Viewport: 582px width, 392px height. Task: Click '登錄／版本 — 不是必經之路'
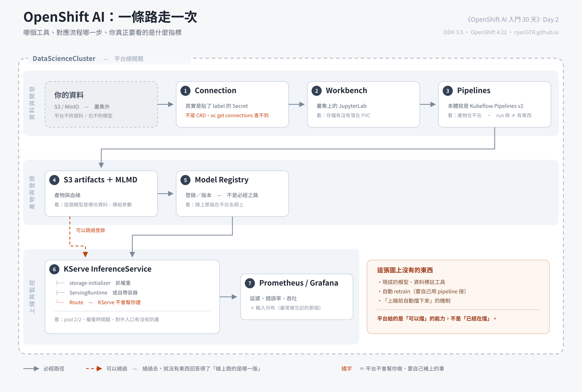click(222, 195)
